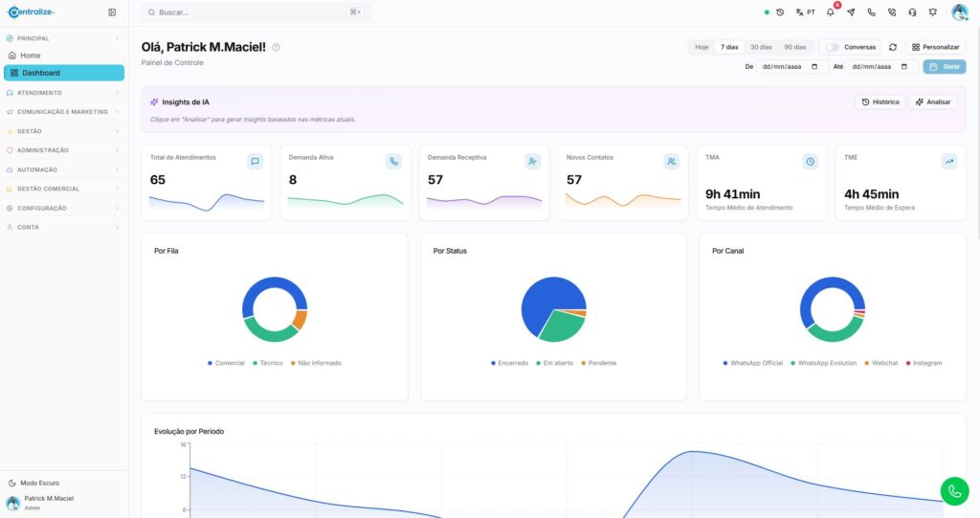The height and width of the screenshot is (518, 980).
Task: Toggle the Comercial legend in Por Fila
Action: pos(226,363)
